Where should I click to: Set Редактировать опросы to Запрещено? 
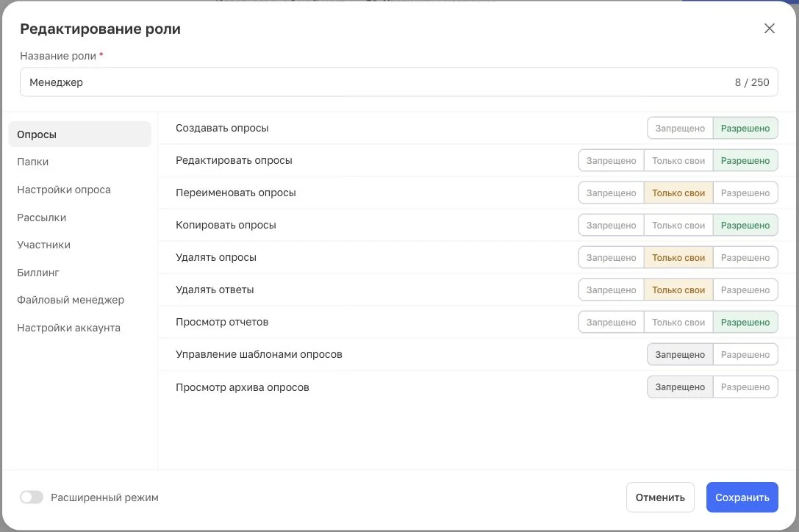tap(612, 160)
